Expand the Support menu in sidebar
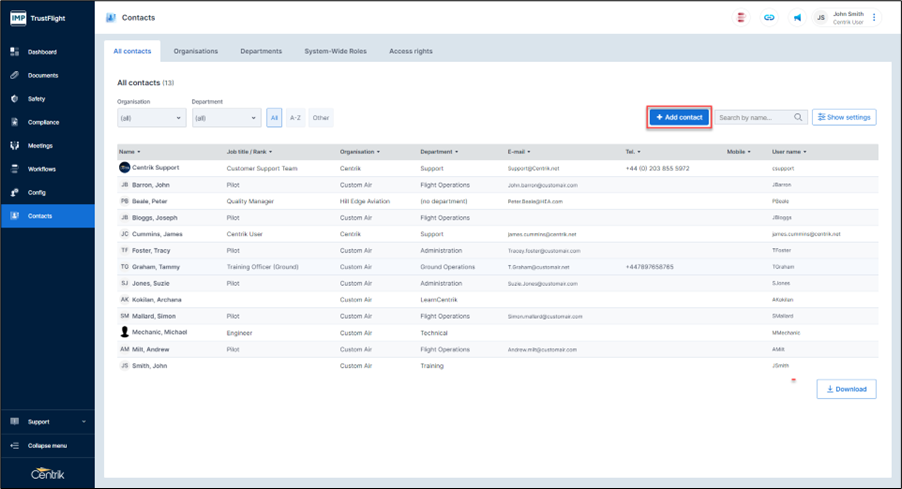902x489 pixels. [x=47, y=422]
